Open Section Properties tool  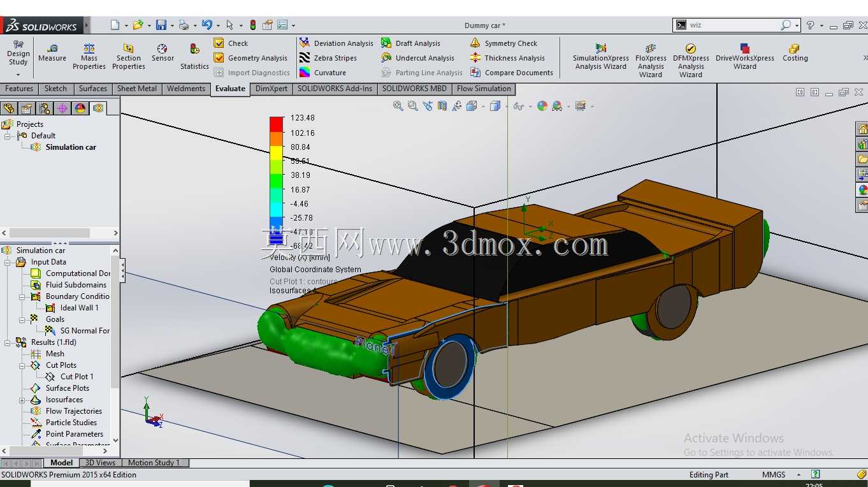pyautogui.click(x=129, y=57)
